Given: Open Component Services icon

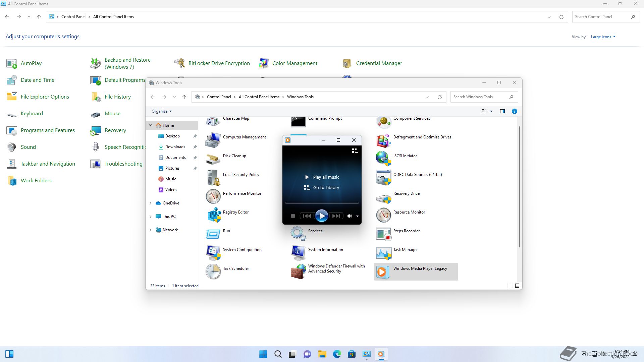Looking at the screenshot, I should point(383,121).
